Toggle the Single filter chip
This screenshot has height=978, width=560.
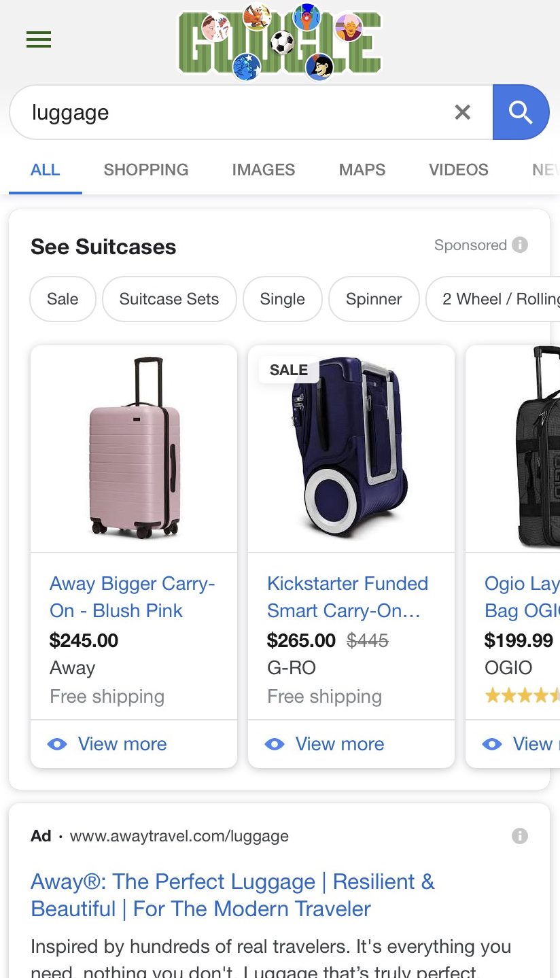pyautogui.click(x=282, y=299)
